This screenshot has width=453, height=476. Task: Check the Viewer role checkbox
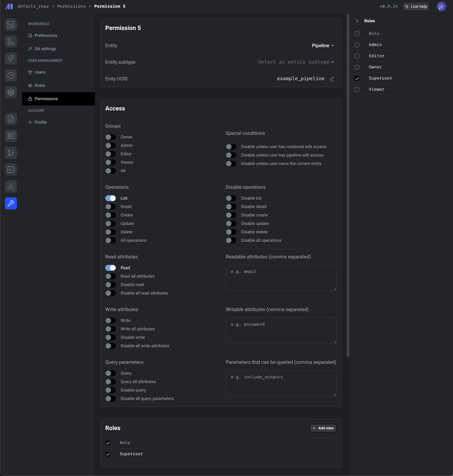357,89
